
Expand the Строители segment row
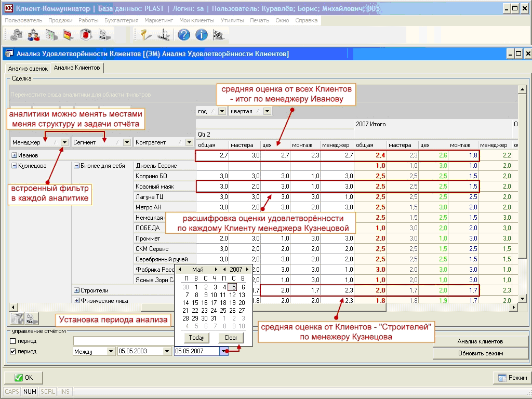click(x=76, y=290)
